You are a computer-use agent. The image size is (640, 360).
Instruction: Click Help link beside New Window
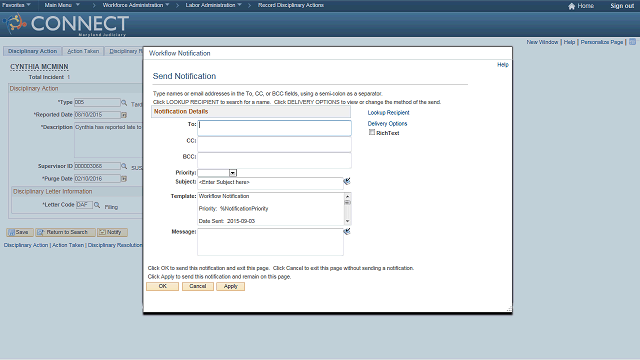[569, 42]
